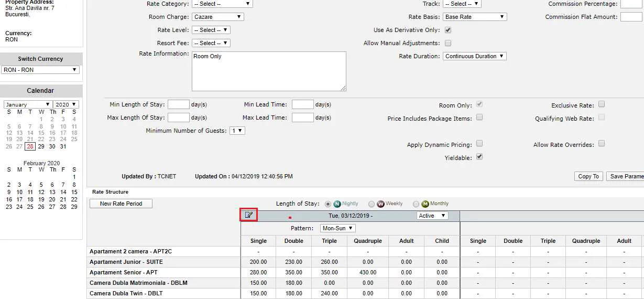
Task: Open the calendar year dropdown
Action: (x=66, y=104)
